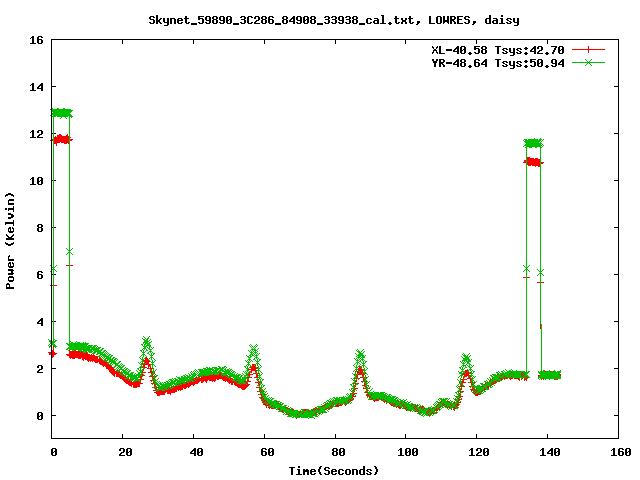The image size is (640, 480).
Task: Click green end calibration plateau near 136 seconds
Action: click(x=533, y=143)
